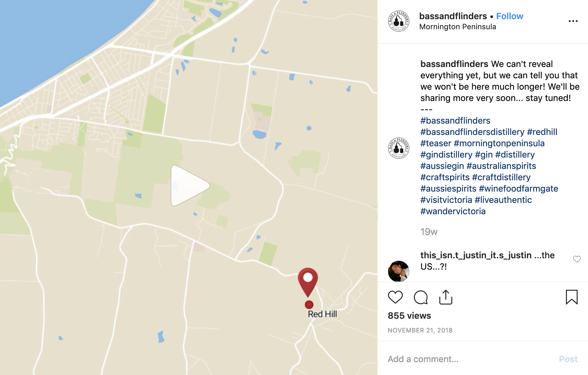Viewport: 588px width, 375px height.
Task: Click the Add a comment field
Action: (x=469, y=359)
